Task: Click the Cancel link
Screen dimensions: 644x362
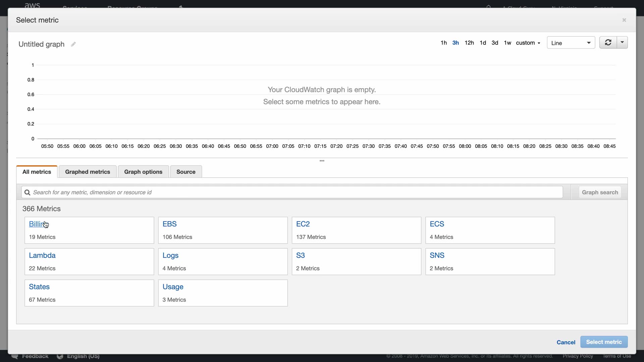Action: point(566,342)
